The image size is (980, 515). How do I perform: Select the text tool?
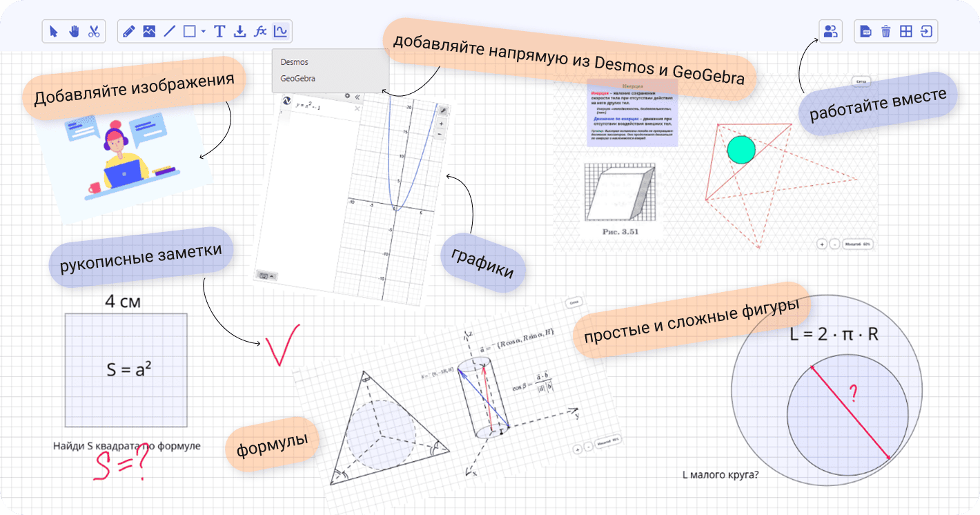tap(219, 31)
